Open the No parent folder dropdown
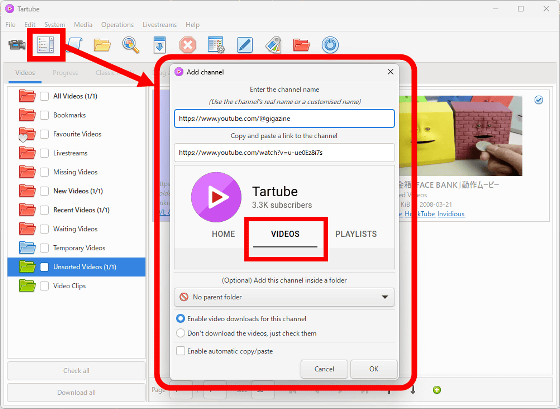Viewport: 560px width, 409px height. pyautogui.click(x=284, y=297)
